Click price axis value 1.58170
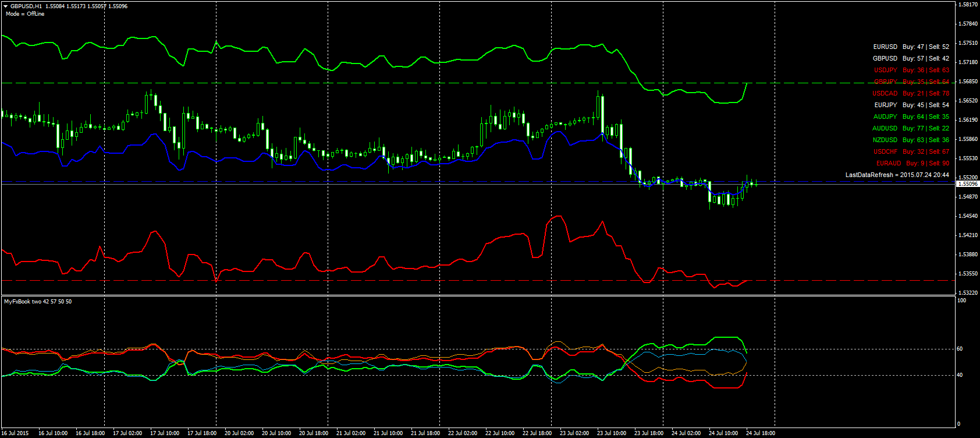This screenshot has height=438, width=980. 968,5
